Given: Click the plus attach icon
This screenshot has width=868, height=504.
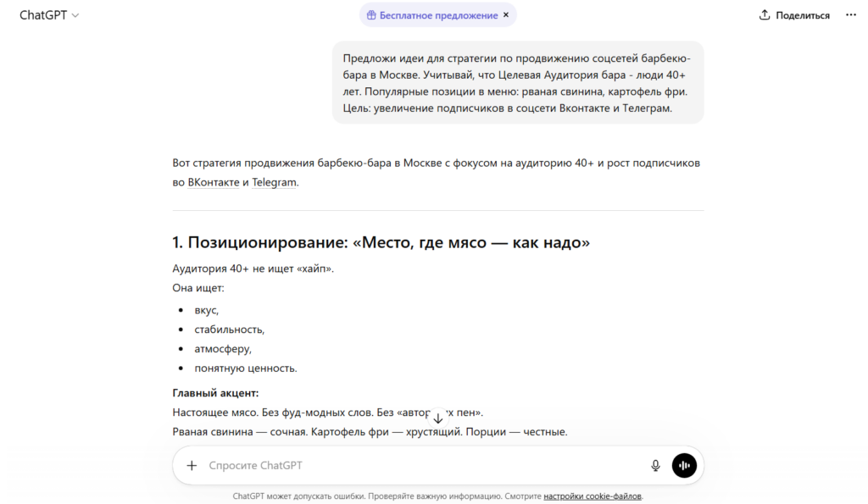Looking at the screenshot, I should coord(192,465).
